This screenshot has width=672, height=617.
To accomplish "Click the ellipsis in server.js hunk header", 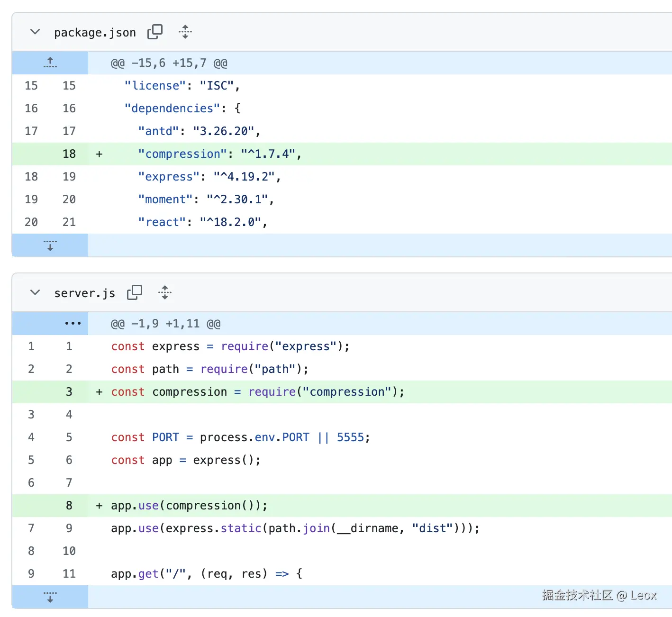I will click(x=73, y=323).
